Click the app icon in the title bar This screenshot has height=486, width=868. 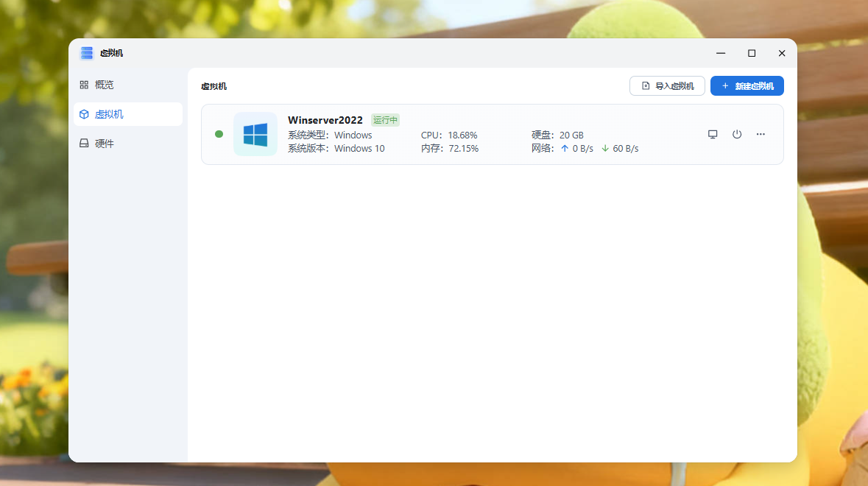(86, 52)
